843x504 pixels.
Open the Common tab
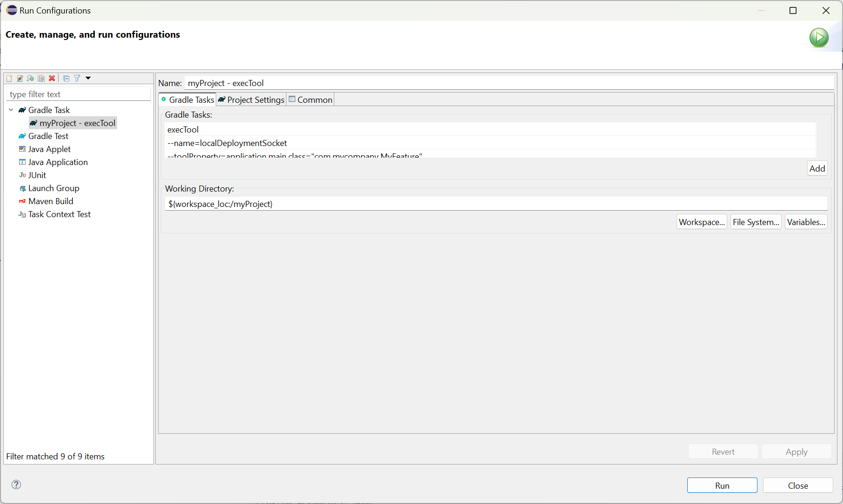(311, 100)
